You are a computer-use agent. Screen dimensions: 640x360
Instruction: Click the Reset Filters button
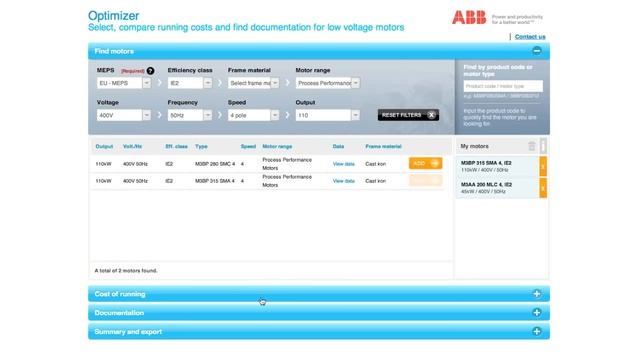408,115
